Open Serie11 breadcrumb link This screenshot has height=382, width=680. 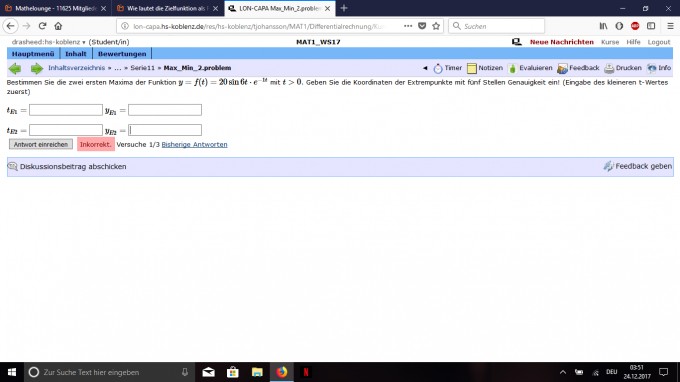pyautogui.click(x=142, y=68)
